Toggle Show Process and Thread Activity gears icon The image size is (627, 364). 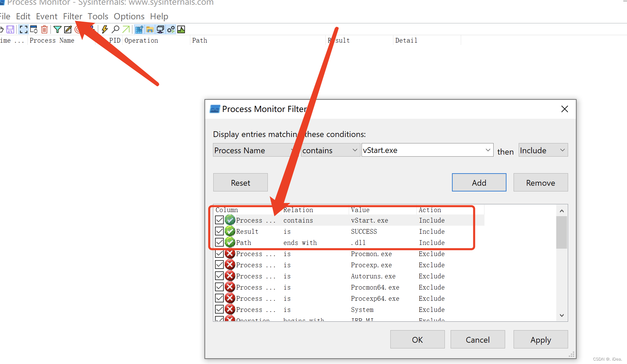(171, 29)
